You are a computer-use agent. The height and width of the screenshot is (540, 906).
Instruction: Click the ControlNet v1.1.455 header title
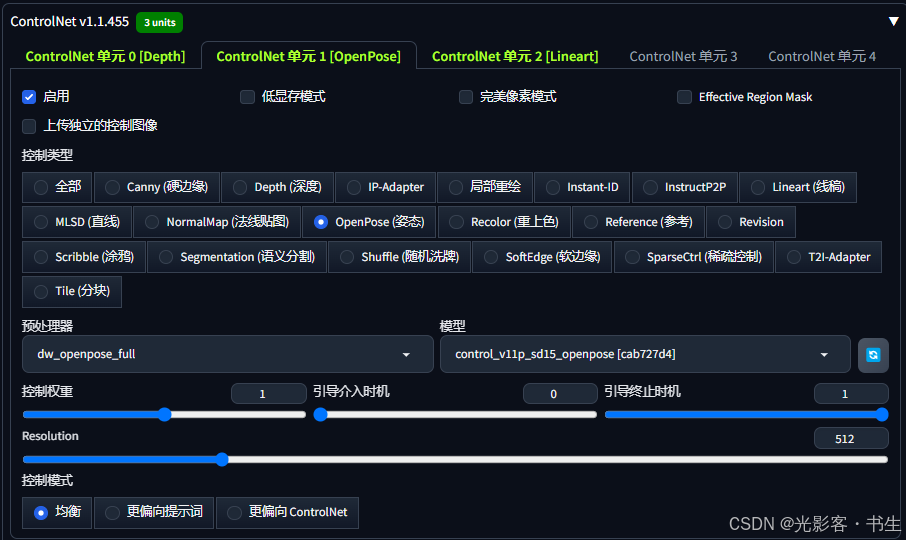point(69,22)
